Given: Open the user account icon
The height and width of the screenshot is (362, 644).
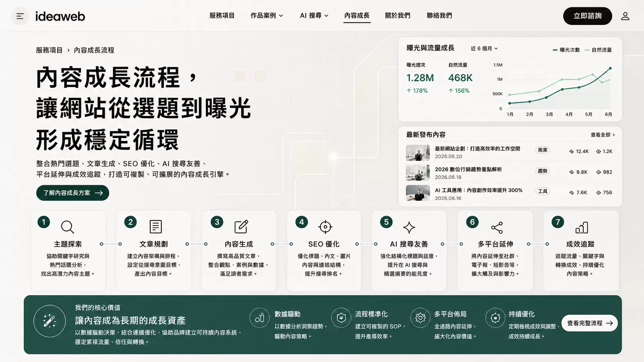Looking at the screenshot, I should coord(625,16).
